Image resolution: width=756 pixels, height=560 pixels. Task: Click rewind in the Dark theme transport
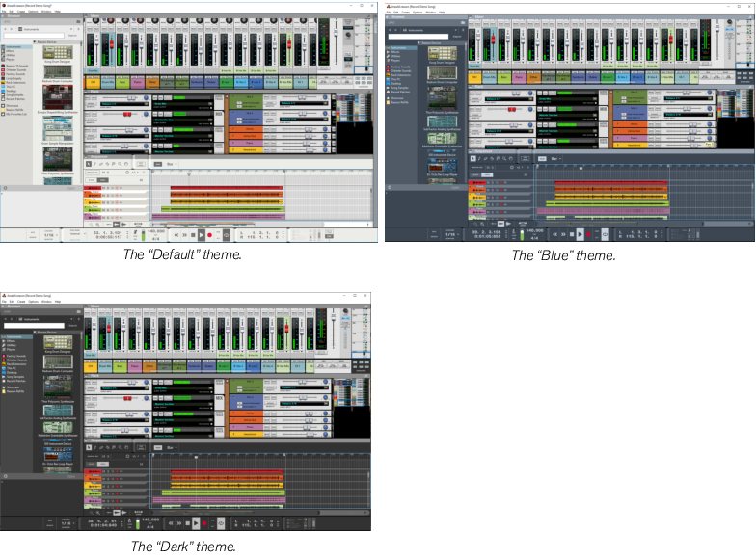[x=172, y=523]
